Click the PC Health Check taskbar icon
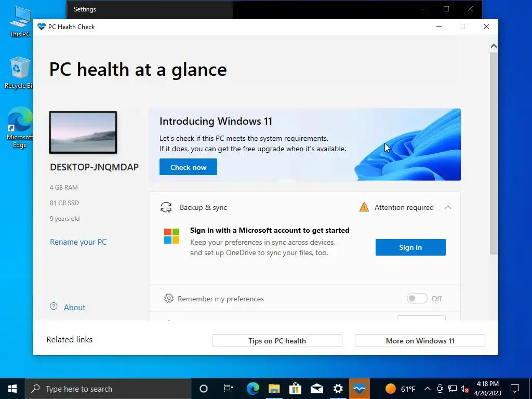The image size is (532, 399). 360,389
